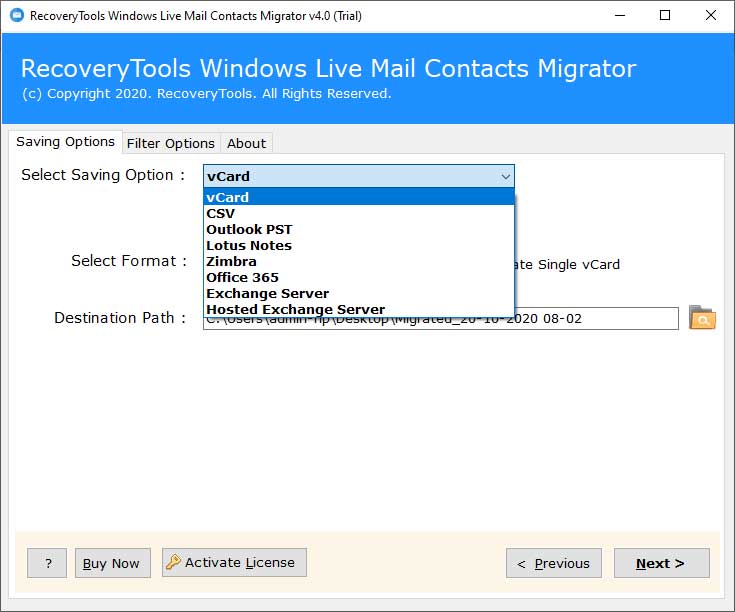735x612 pixels.
Task: Click the key icon on Activate License
Action: pyautogui.click(x=173, y=561)
